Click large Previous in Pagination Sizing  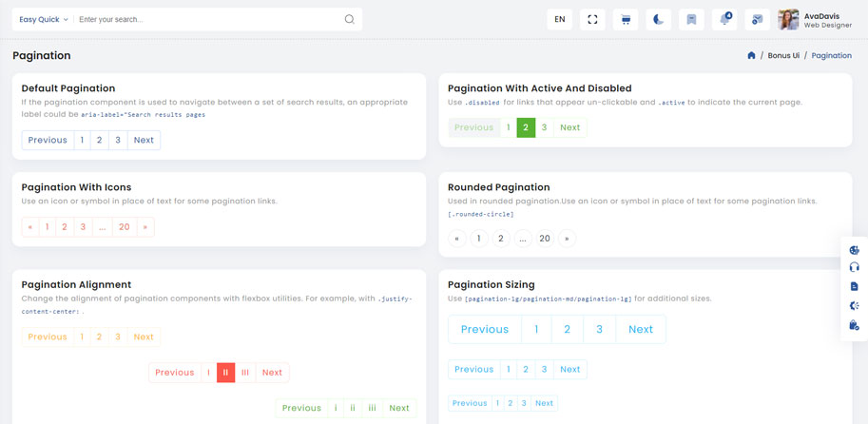pos(485,329)
